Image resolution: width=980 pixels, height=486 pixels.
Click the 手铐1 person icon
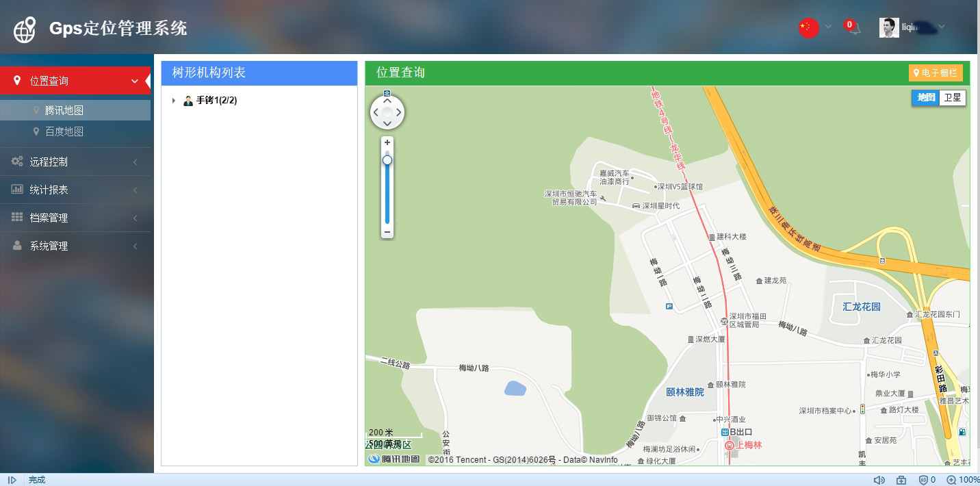coord(188,101)
